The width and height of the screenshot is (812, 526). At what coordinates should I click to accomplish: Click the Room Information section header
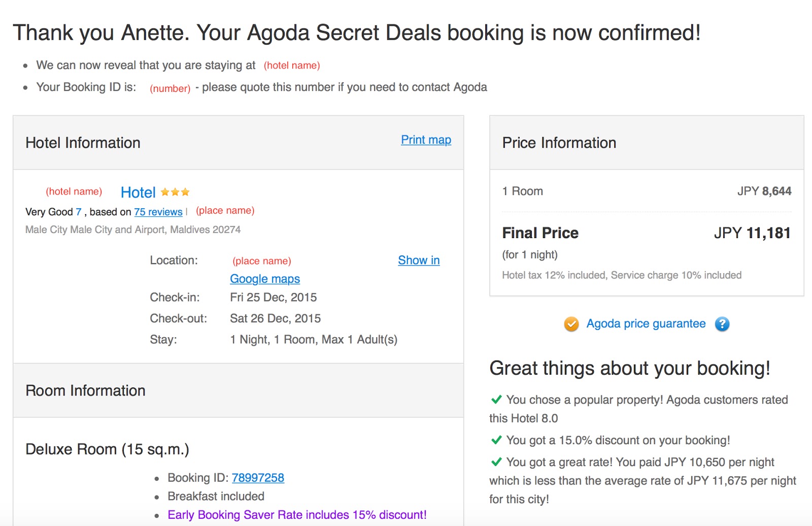pos(85,390)
